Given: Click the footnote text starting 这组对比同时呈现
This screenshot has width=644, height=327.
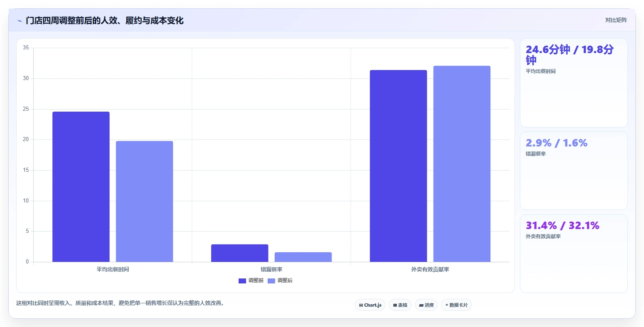Looking at the screenshot, I should (121, 303).
